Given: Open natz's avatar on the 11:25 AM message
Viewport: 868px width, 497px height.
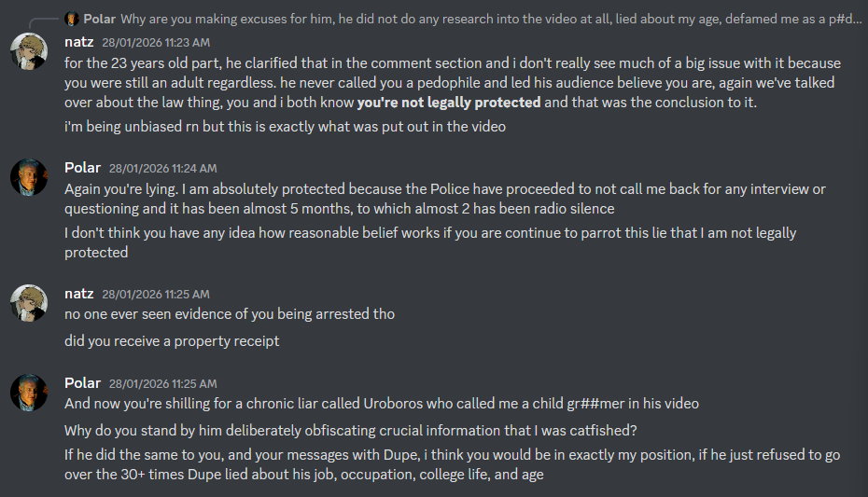Looking at the screenshot, I should pyautogui.click(x=29, y=303).
